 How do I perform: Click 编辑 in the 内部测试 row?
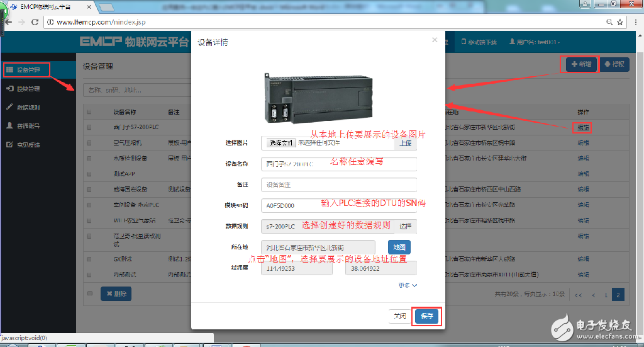pyautogui.click(x=583, y=274)
